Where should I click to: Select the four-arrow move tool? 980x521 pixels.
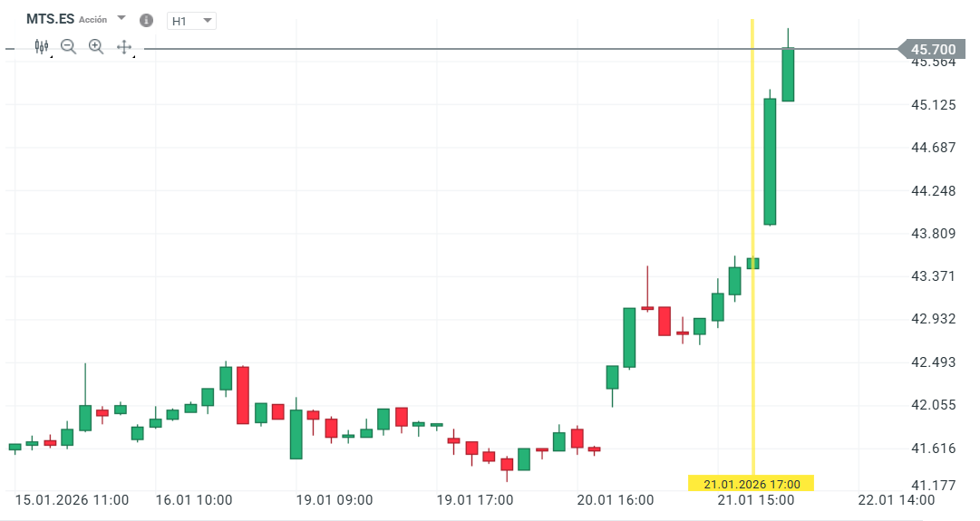(x=124, y=46)
